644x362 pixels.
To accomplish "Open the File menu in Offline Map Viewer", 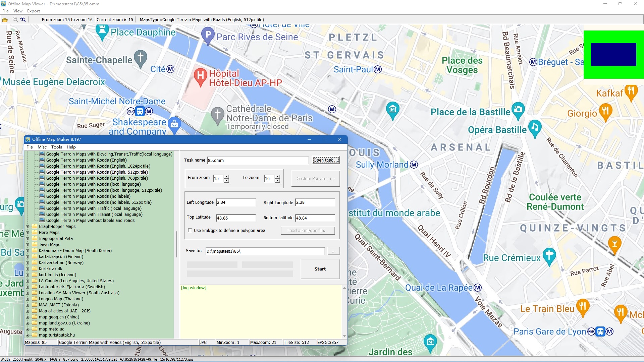I will pos(5,11).
